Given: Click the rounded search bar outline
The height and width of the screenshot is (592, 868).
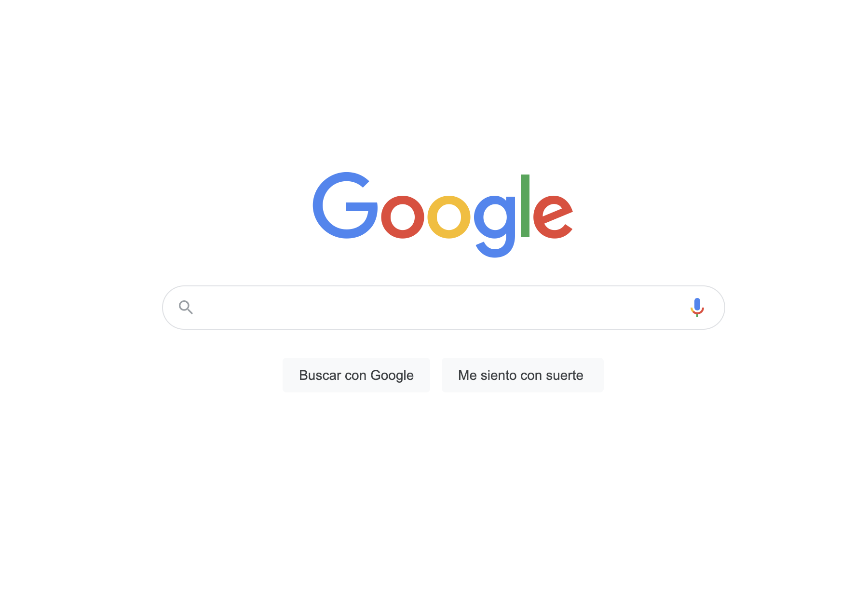Looking at the screenshot, I should point(443,308).
